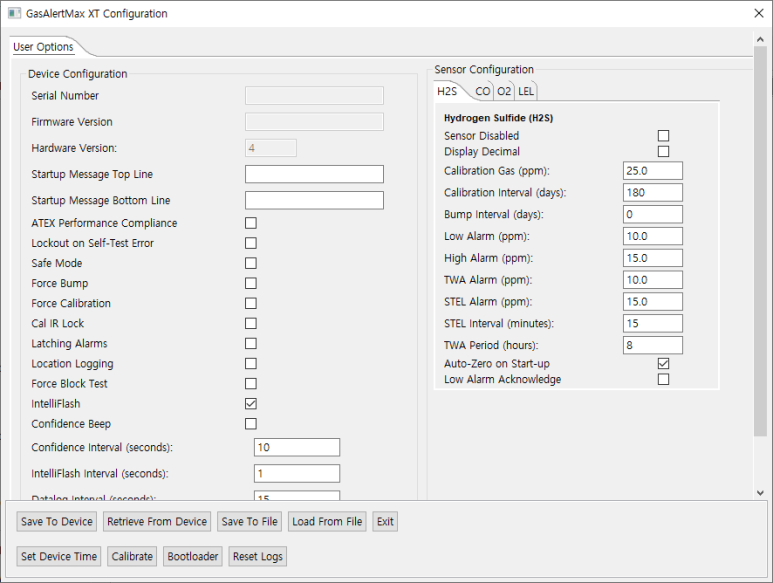773x583 pixels.
Task: Click the Bootloader button
Action: [x=193, y=556]
